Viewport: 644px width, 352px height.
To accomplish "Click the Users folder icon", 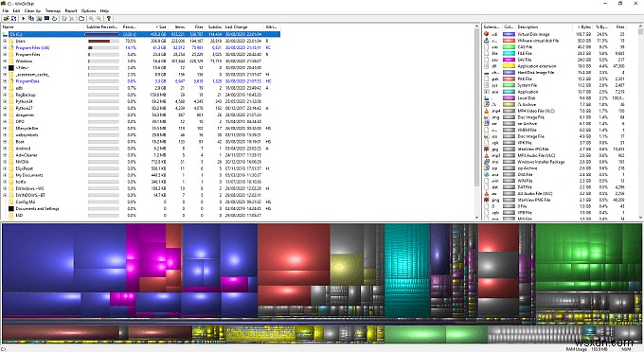I will click(x=11, y=41).
